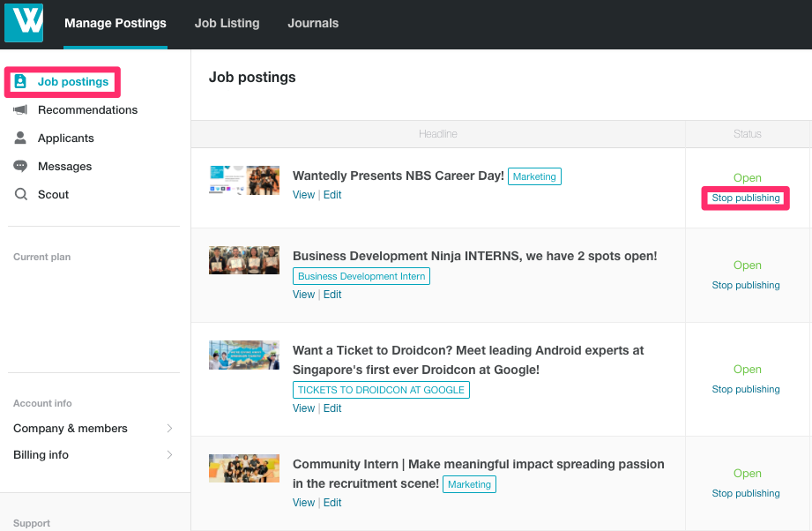Stop publishing the Community Intern posting
Image resolution: width=812 pixels, height=531 pixels.
(746, 493)
